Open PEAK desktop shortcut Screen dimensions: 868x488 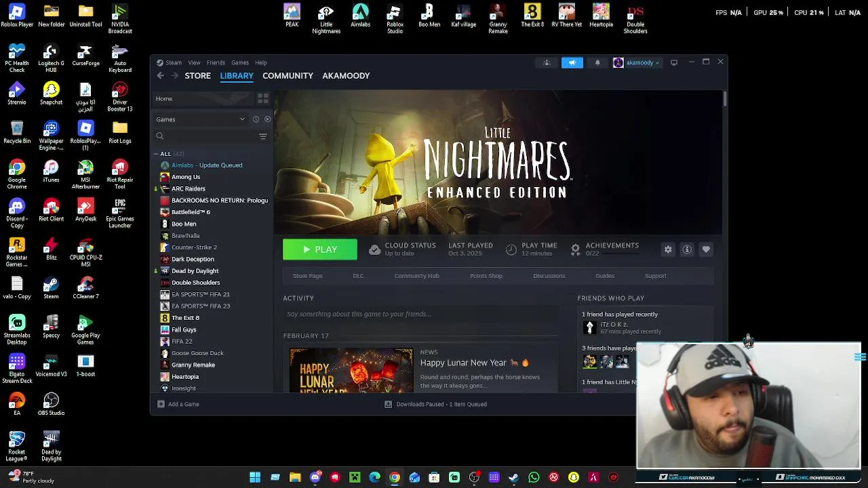[292, 16]
